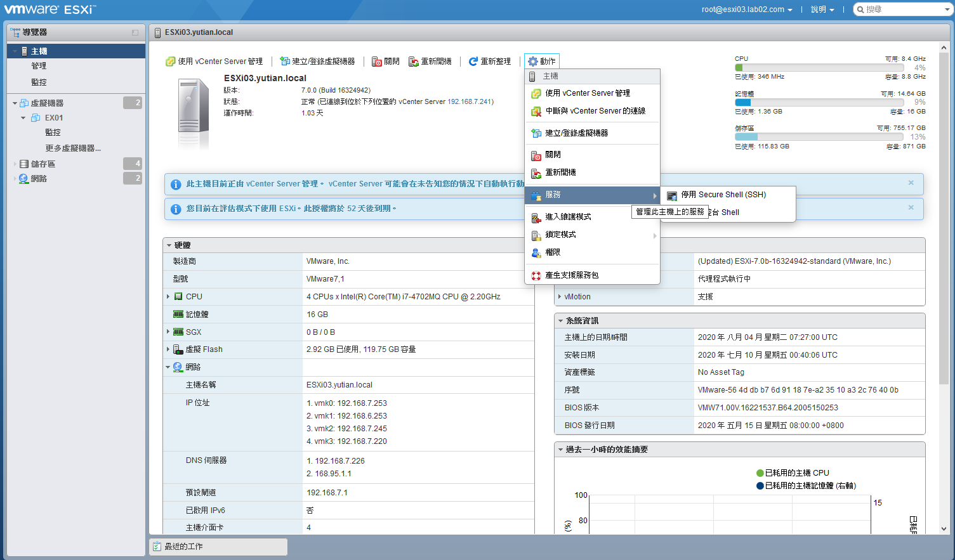Screen dimensions: 955x560
Task: Click the 產生支援服務包 lifebuoy icon
Action: [536, 275]
